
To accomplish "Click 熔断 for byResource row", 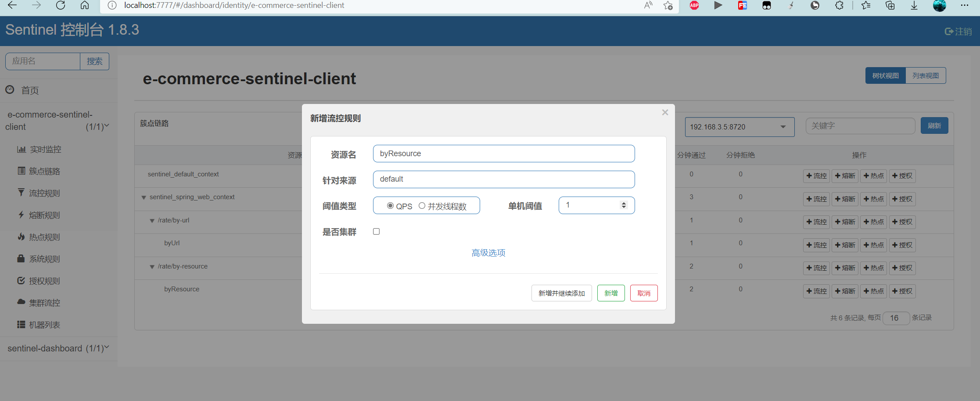I will tap(845, 291).
